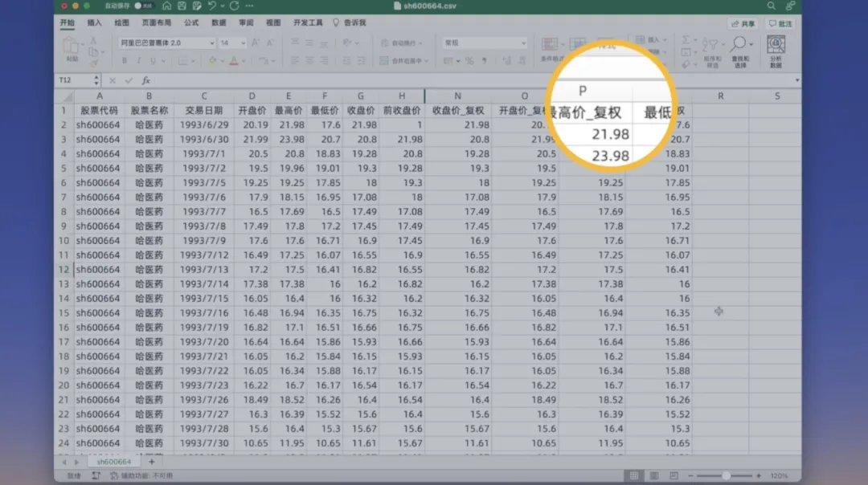Image resolution: width=868 pixels, height=485 pixels.
Task: Click the red font color icon
Action: click(234, 61)
